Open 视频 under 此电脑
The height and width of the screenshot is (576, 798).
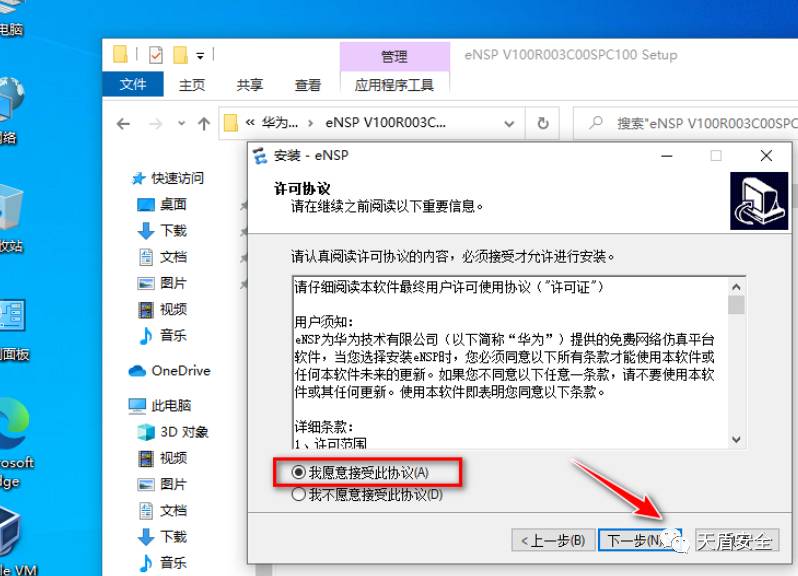[162, 458]
